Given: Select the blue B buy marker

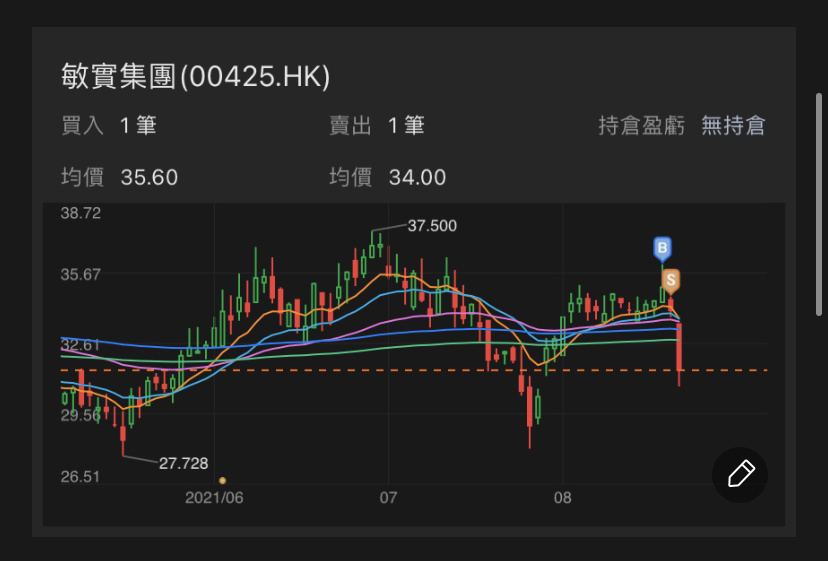Looking at the screenshot, I should (x=662, y=248).
